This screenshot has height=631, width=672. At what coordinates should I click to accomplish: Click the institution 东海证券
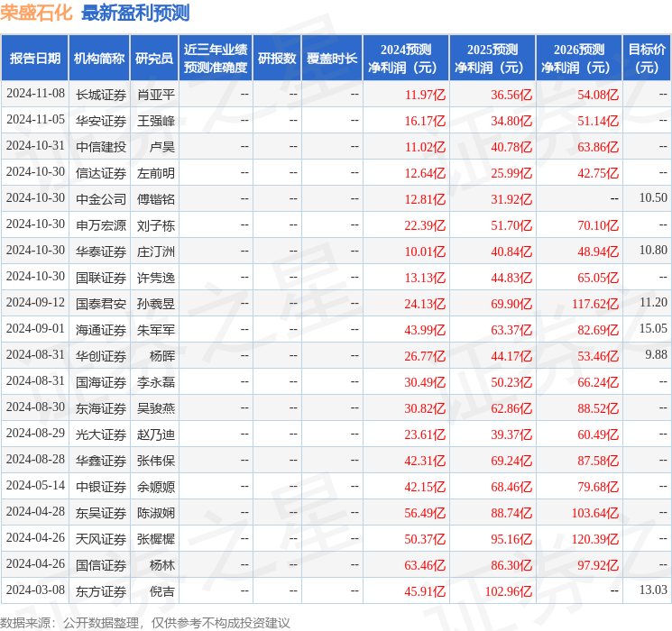[101, 408]
